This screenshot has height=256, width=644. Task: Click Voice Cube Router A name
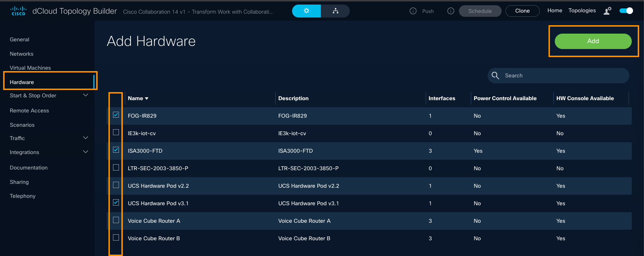coord(154,221)
